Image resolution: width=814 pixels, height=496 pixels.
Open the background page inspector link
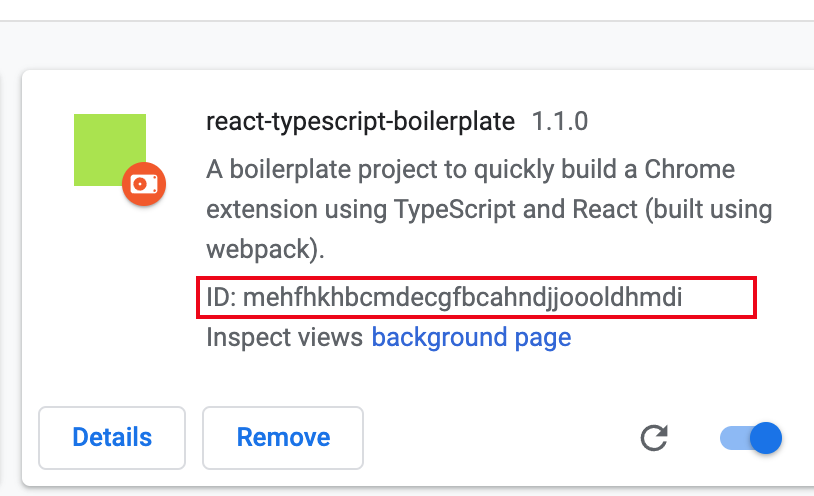(471, 338)
